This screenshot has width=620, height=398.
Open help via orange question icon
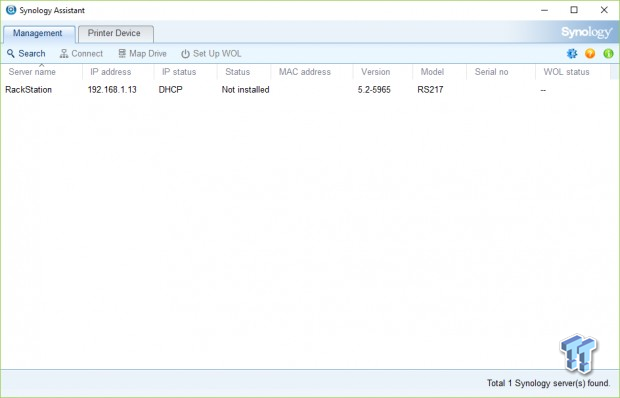590,53
